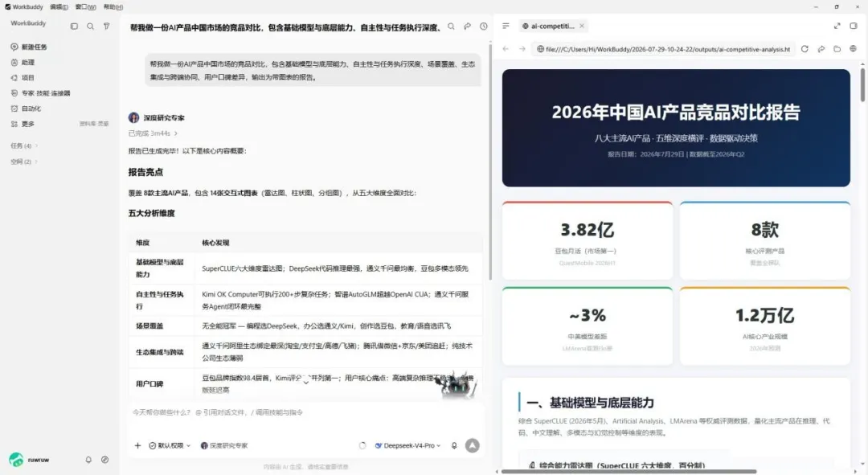
Task: Go back in the preview browser
Action: click(x=506, y=49)
